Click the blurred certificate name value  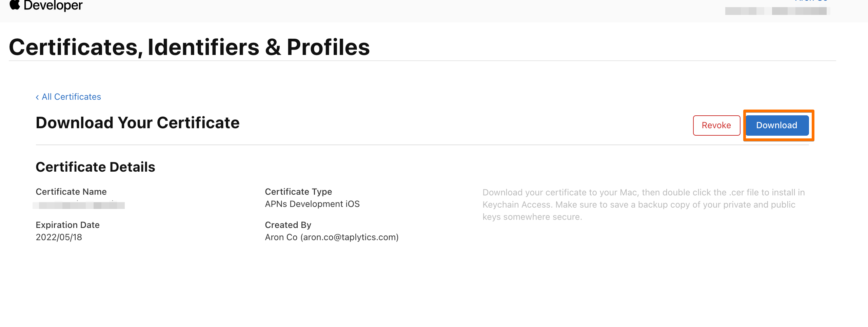79,205
